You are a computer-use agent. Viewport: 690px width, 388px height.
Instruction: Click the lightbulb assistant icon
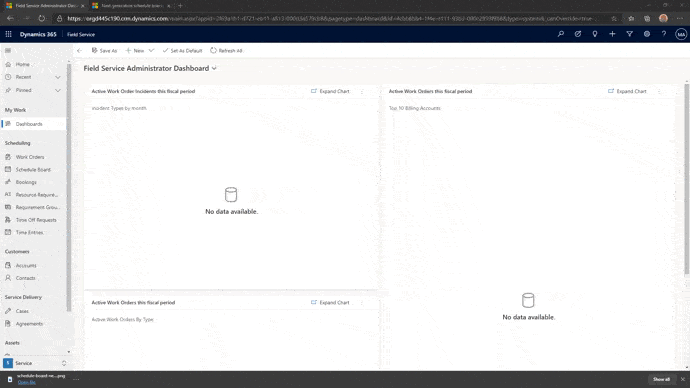tap(595, 34)
